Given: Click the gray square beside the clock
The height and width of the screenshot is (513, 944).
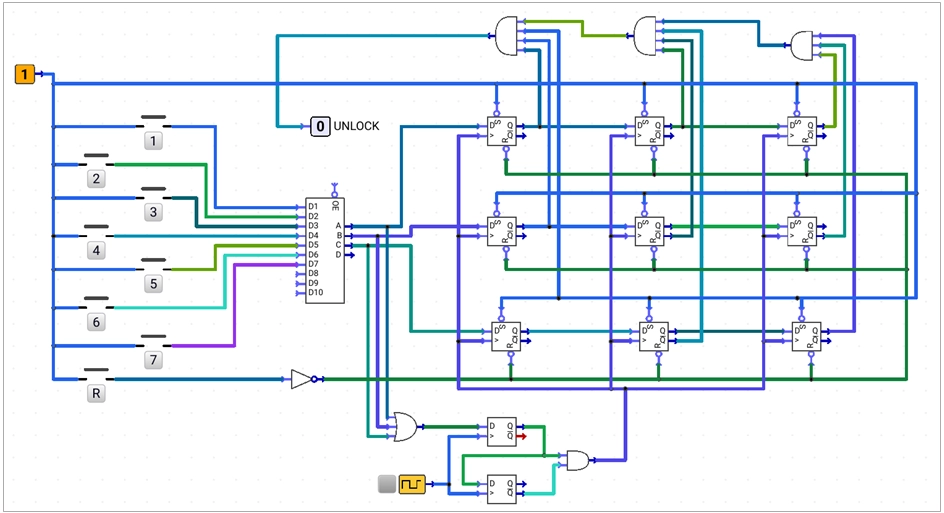Looking at the screenshot, I should (x=387, y=483).
